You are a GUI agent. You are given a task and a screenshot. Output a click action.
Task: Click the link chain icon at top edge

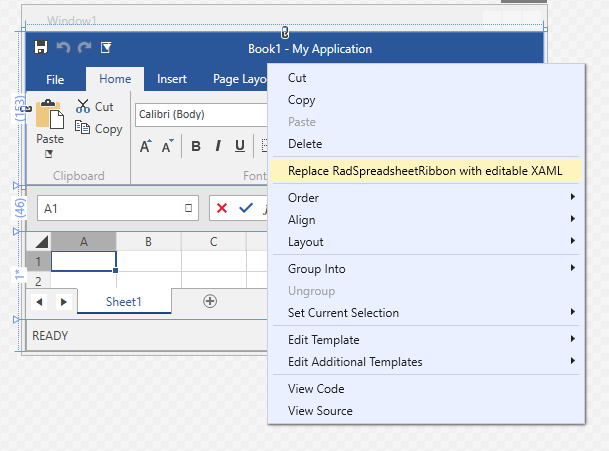(285, 33)
